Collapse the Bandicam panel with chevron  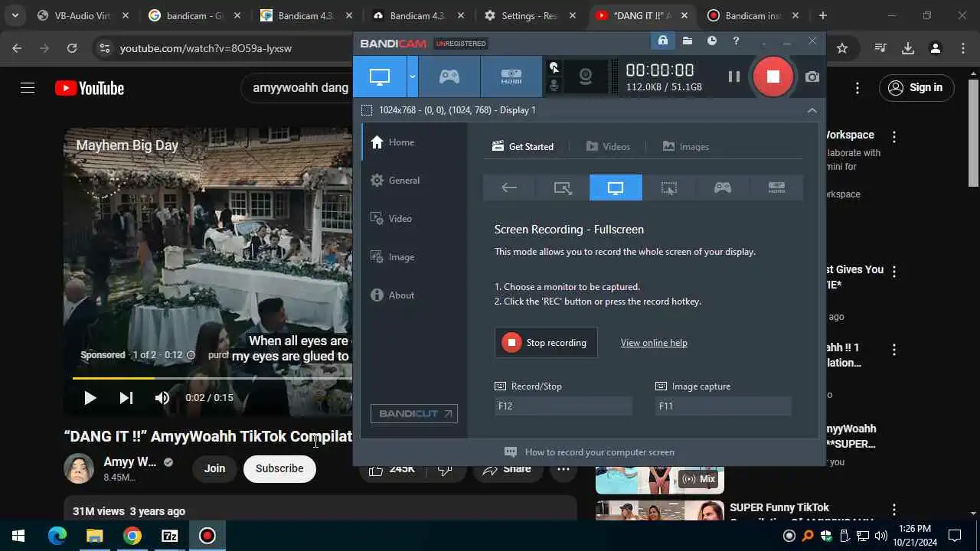[812, 110]
